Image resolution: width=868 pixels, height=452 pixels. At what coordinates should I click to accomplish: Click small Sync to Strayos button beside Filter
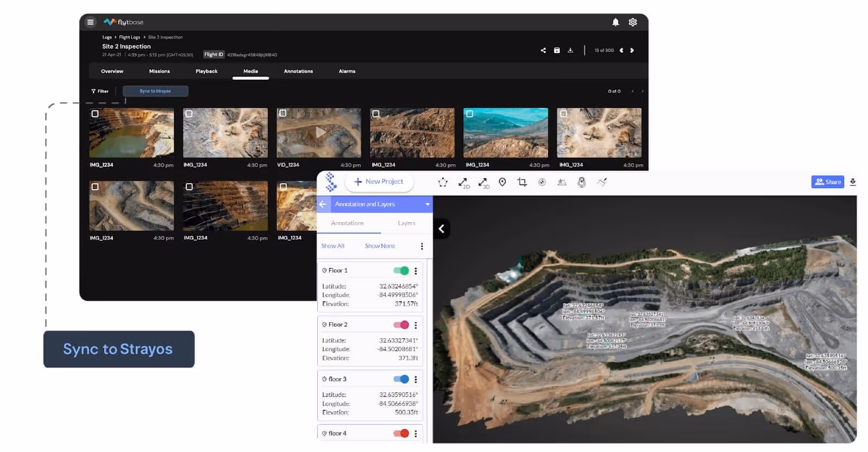pyautogui.click(x=155, y=91)
